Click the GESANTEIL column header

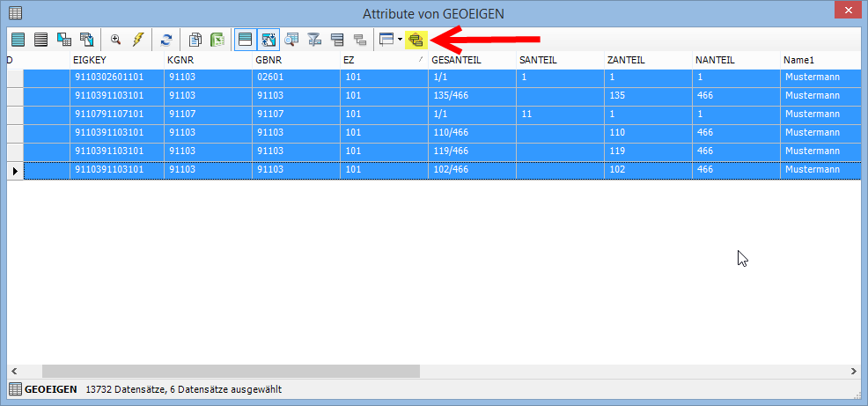point(472,60)
